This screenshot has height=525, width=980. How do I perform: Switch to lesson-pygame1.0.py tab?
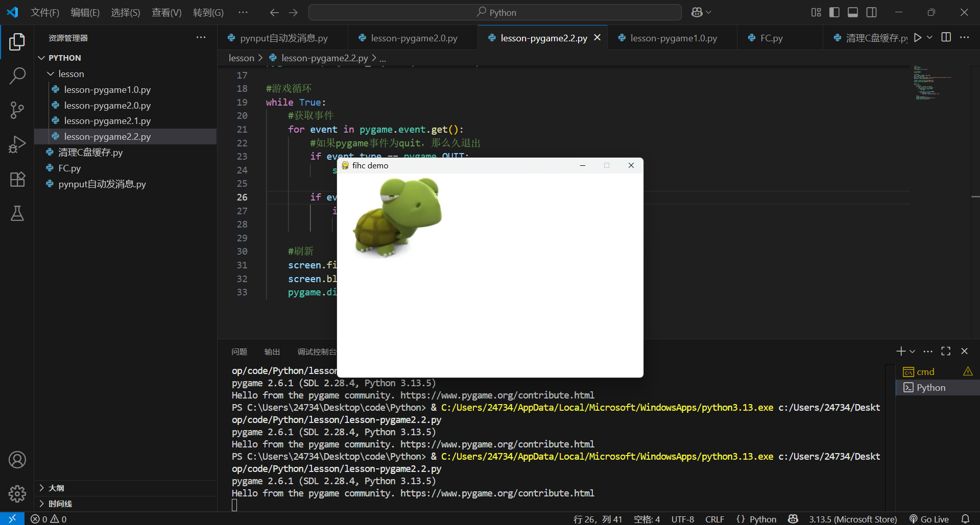click(x=673, y=38)
